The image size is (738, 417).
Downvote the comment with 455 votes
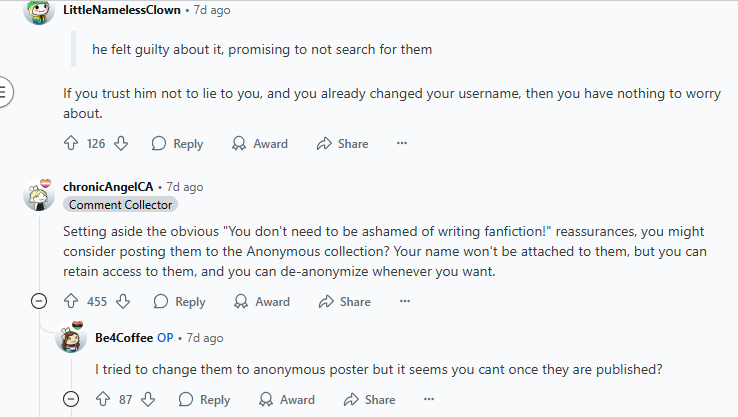pos(123,301)
